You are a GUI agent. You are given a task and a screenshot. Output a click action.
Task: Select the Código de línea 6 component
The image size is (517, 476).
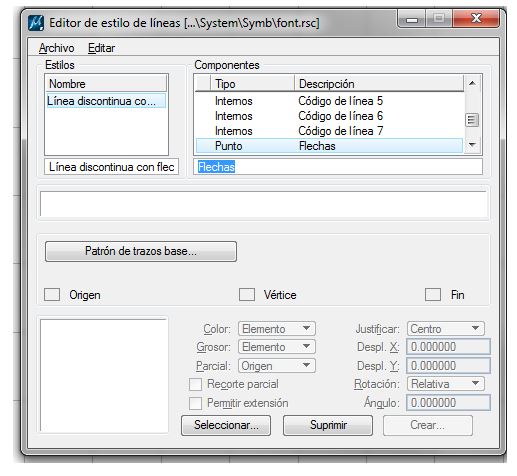tap(329, 116)
